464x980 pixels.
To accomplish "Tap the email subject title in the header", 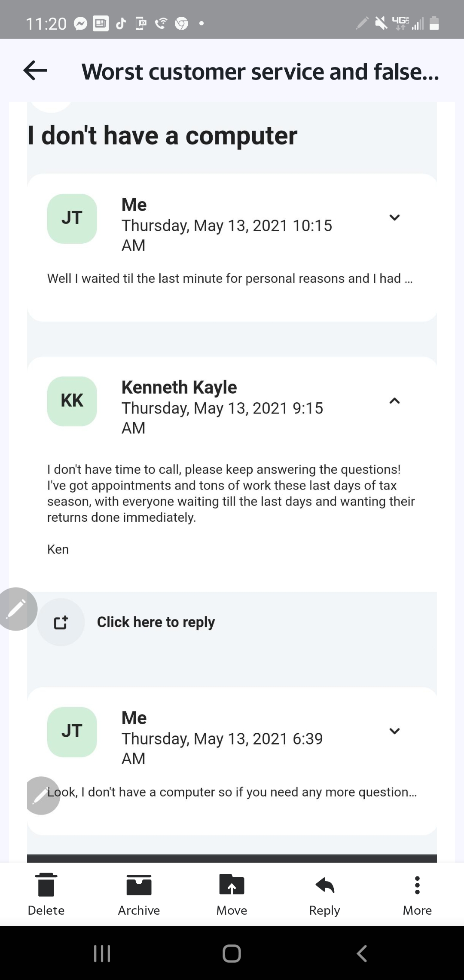I will pos(260,72).
